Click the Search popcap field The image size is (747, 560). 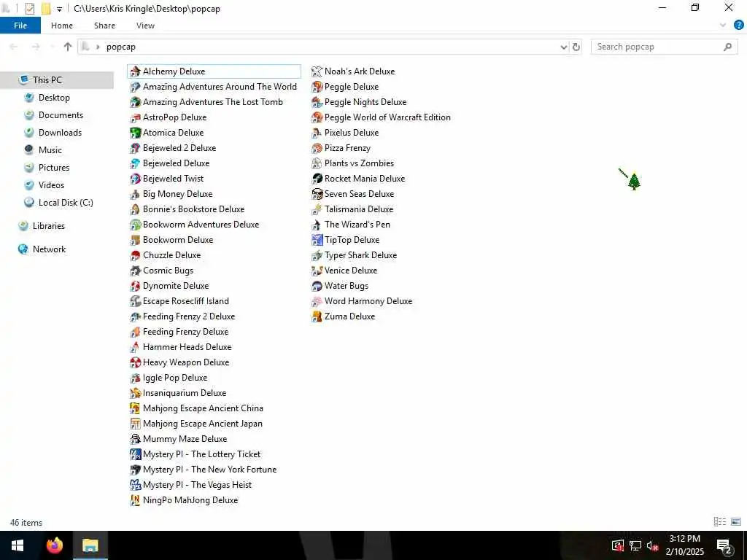pyautogui.click(x=664, y=47)
